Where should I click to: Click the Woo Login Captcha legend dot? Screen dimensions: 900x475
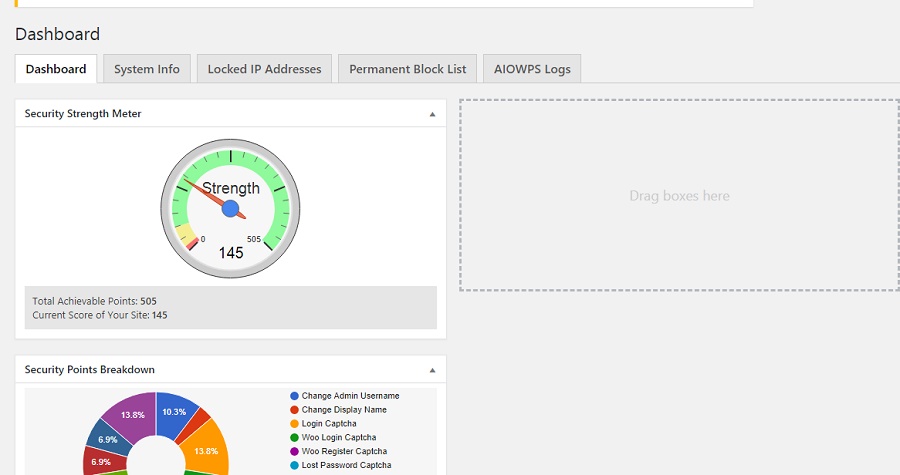pyautogui.click(x=294, y=437)
